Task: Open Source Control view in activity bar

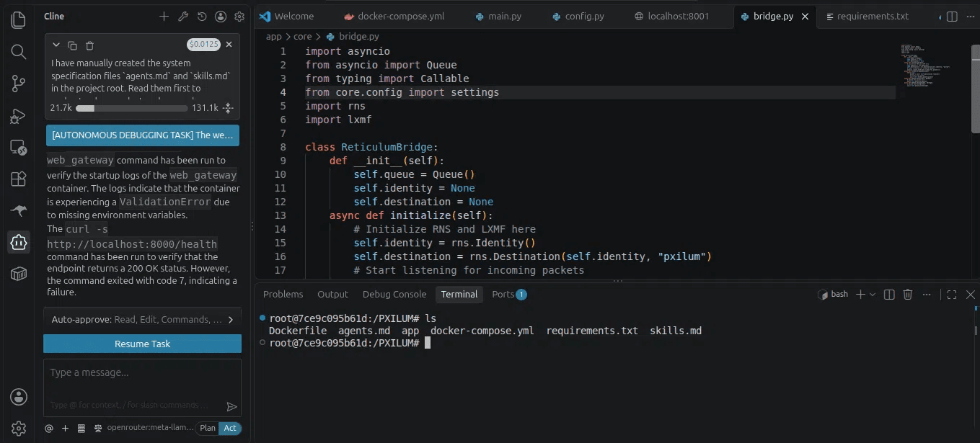Action: click(x=18, y=84)
